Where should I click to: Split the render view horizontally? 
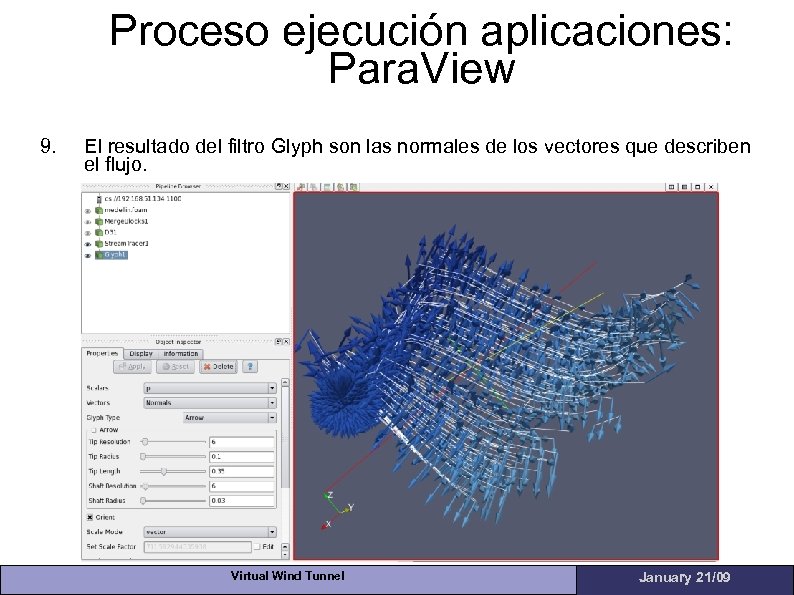tap(671, 187)
